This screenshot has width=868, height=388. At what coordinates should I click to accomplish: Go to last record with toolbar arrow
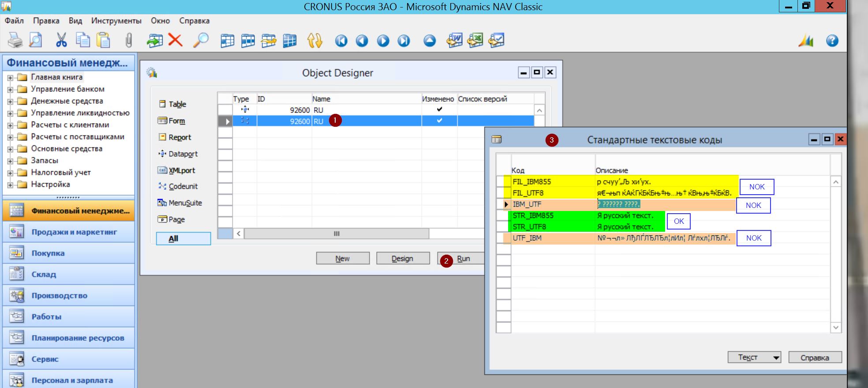(x=404, y=41)
